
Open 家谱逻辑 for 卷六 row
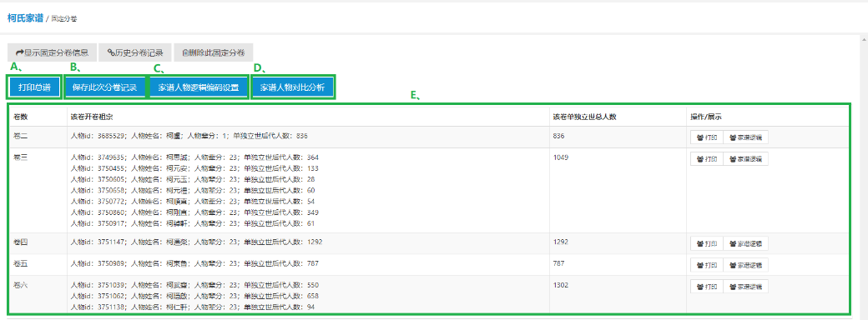(x=745, y=287)
